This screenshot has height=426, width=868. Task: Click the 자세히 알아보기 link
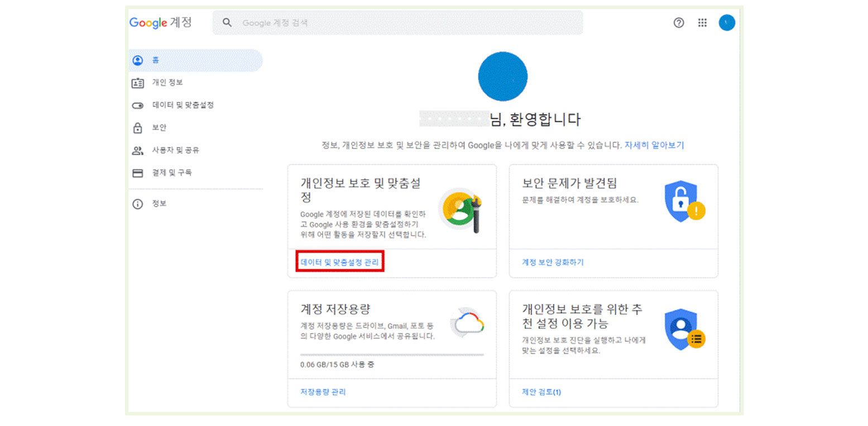654,145
